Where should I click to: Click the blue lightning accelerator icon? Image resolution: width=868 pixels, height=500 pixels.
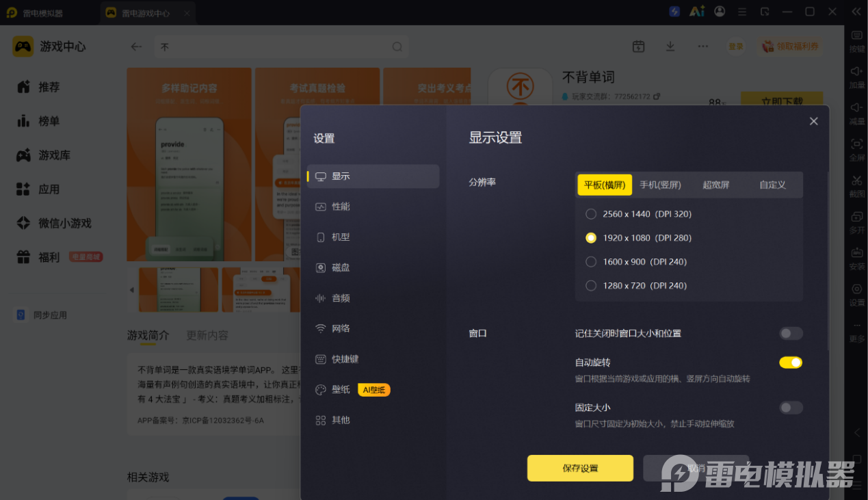point(674,12)
